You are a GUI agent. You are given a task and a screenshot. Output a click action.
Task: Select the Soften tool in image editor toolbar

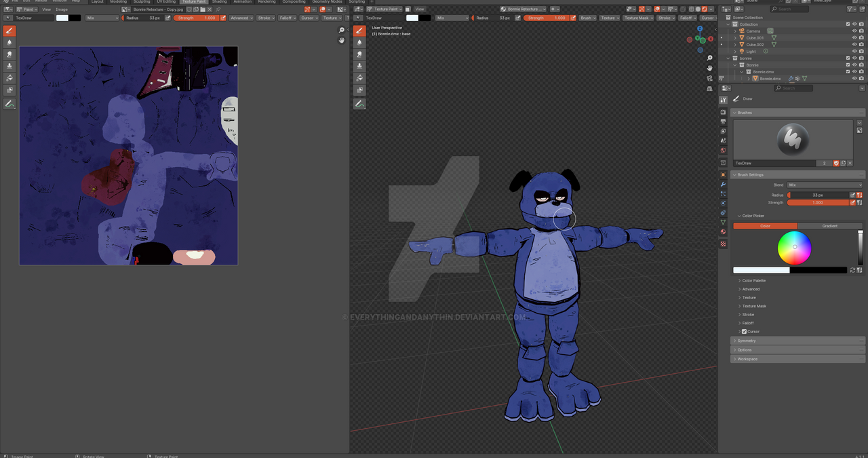pos(9,43)
